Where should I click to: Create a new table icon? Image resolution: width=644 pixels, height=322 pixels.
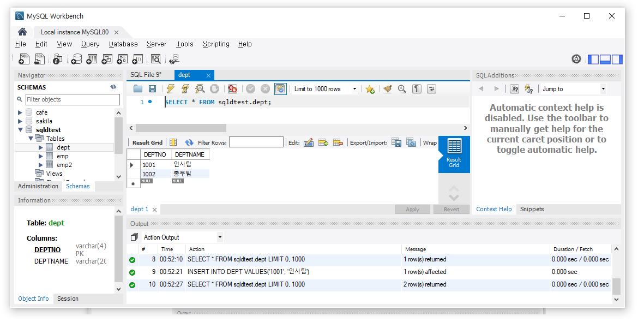tap(92, 59)
